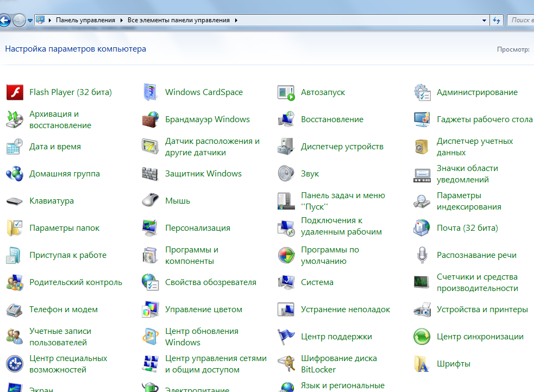Click the Управление цветом icon

[150, 309]
